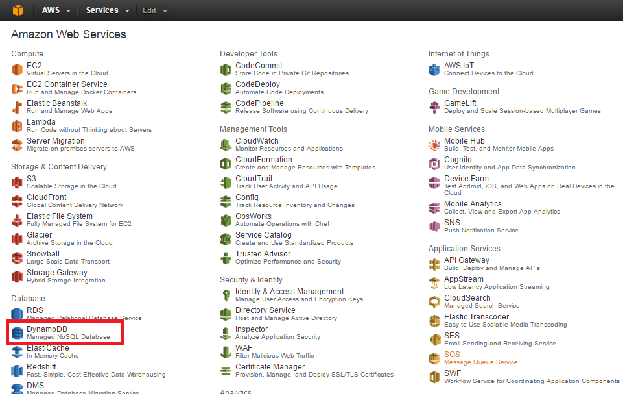This screenshot has height=394, width=623.
Task: Click the Glacier service icon
Action: tap(17, 239)
